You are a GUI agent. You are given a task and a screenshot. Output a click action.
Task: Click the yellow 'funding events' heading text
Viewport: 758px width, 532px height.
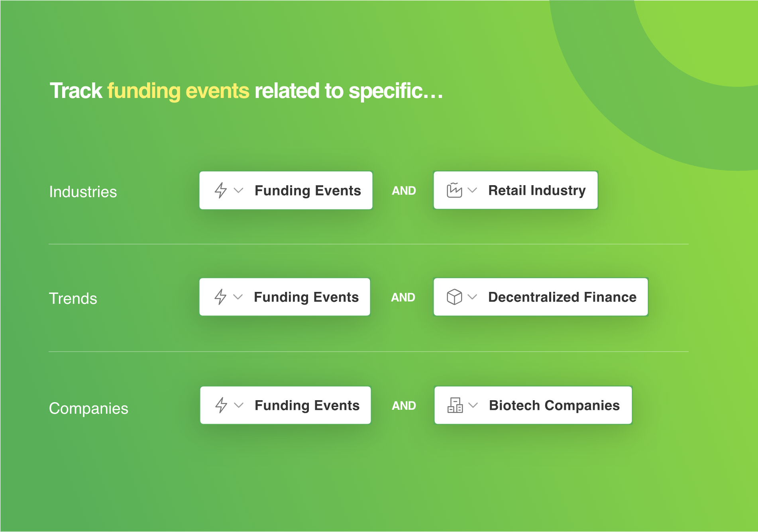178,91
